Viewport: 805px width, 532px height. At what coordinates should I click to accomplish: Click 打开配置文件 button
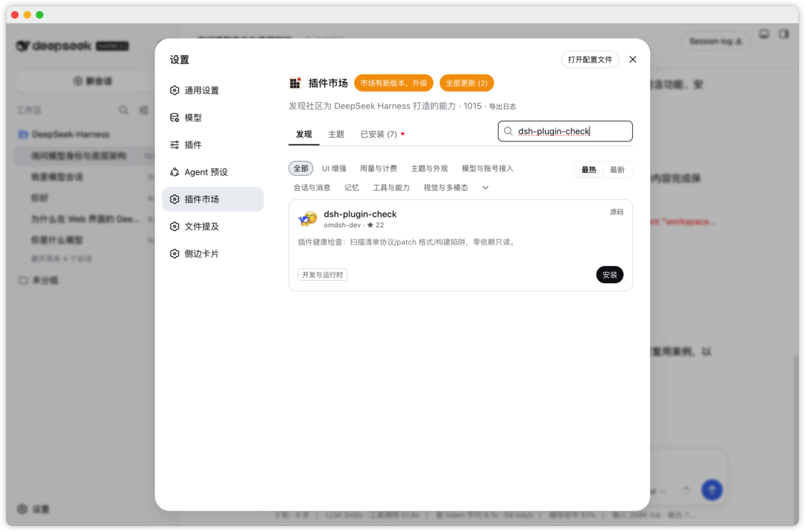tap(590, 60)
